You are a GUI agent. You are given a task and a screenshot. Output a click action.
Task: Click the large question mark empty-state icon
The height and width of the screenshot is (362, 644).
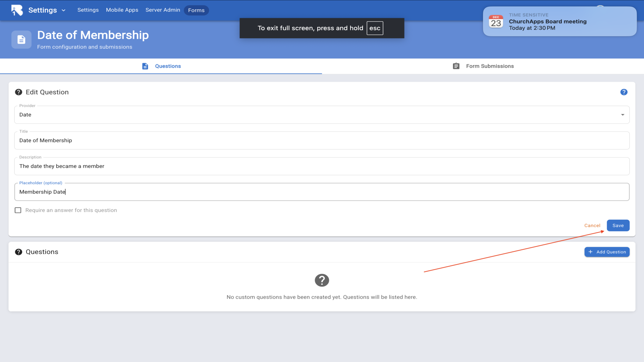322,280
